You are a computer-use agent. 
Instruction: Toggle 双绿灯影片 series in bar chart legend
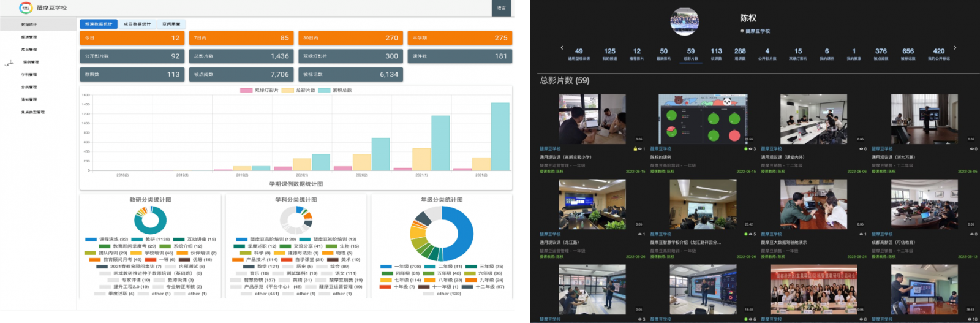pos(246,90)
